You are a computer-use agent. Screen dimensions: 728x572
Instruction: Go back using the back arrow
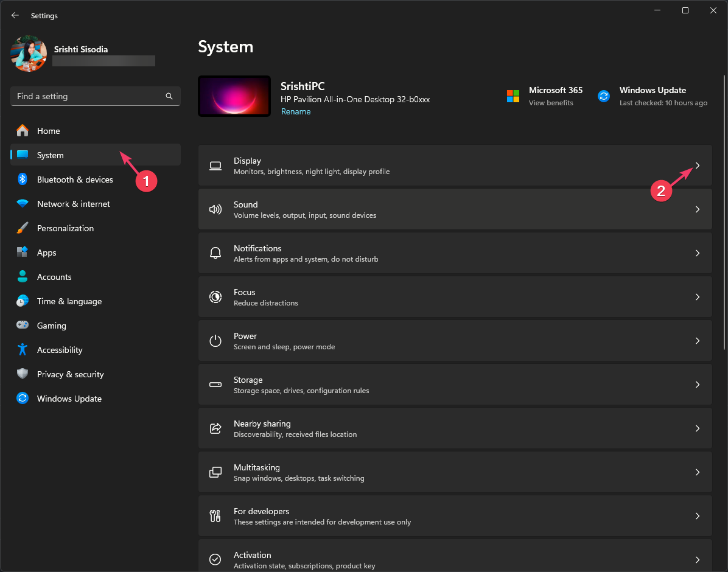(15, 15)
